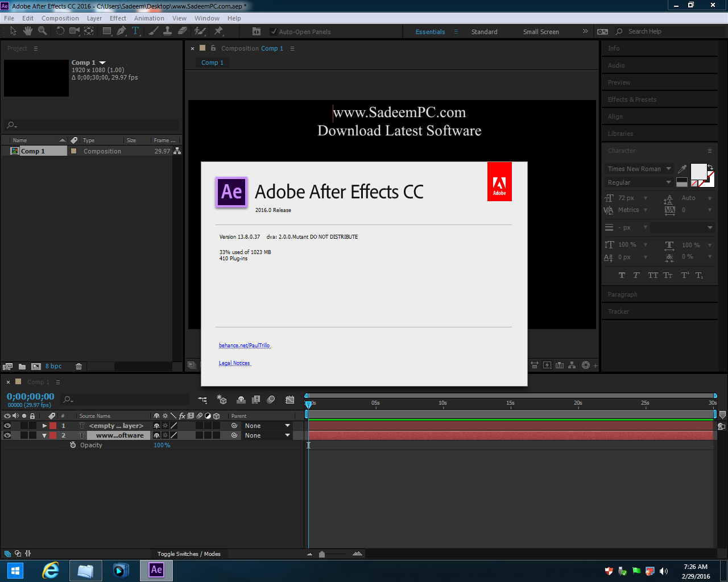Select the Clone Stamp tool
728x582 pixels.
[x=167, y=31]
